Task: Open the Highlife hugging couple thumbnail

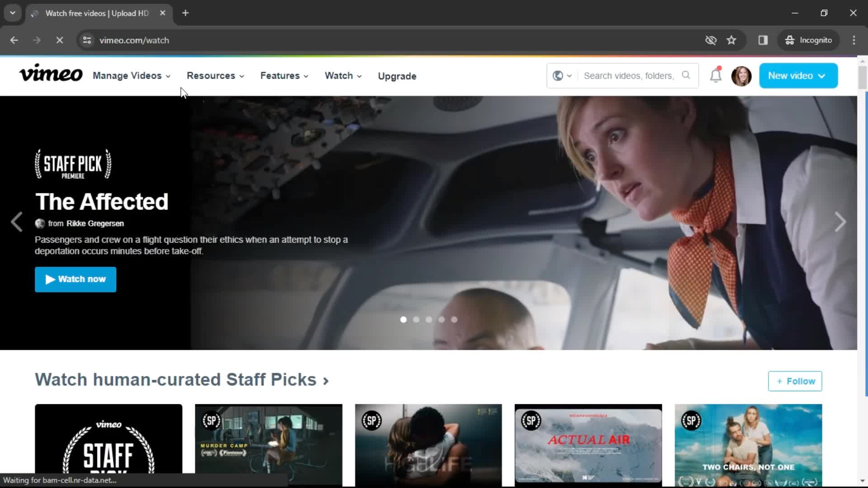Action: tap(428, 445)
